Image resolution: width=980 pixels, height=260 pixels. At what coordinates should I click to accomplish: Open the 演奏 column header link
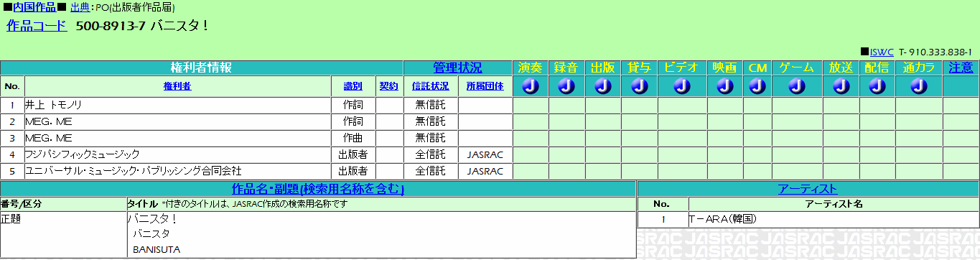coord(531,68)
